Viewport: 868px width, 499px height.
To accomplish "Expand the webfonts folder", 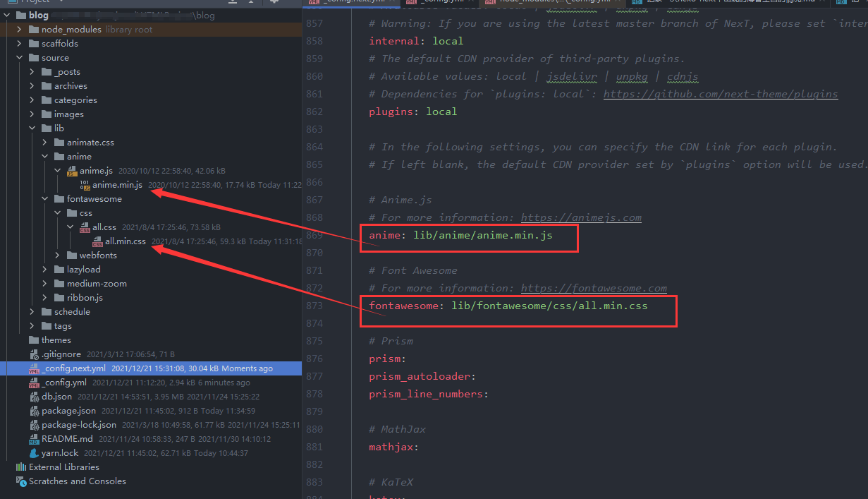I will [58, 255].
